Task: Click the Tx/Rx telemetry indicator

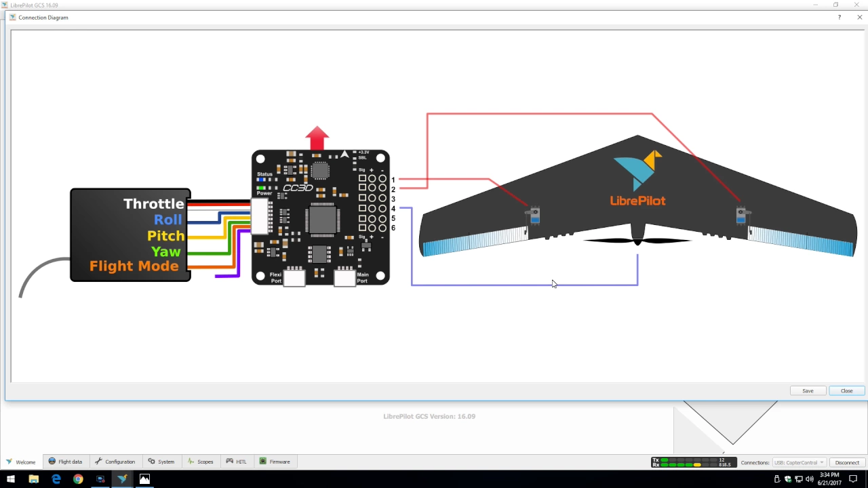Action: click(x=692, y=462)
